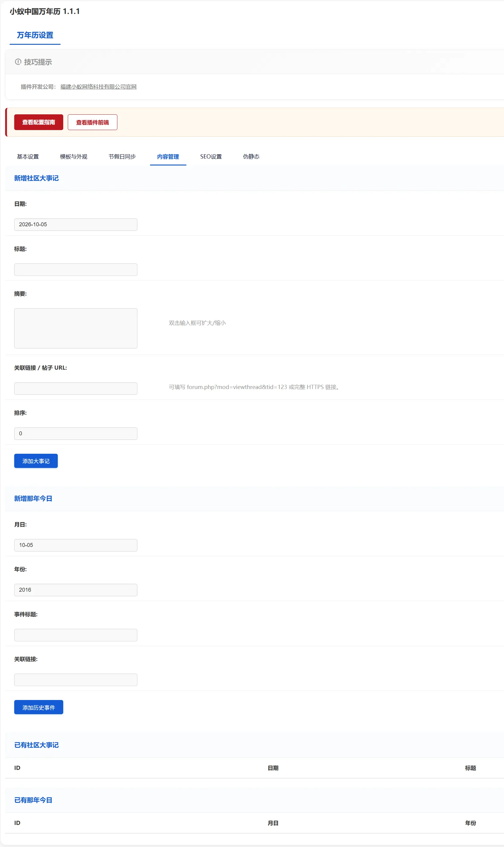Focus the 月日 field showing 10-05
The width and height of the screenshot is (504, 847).
click(76, 545)
